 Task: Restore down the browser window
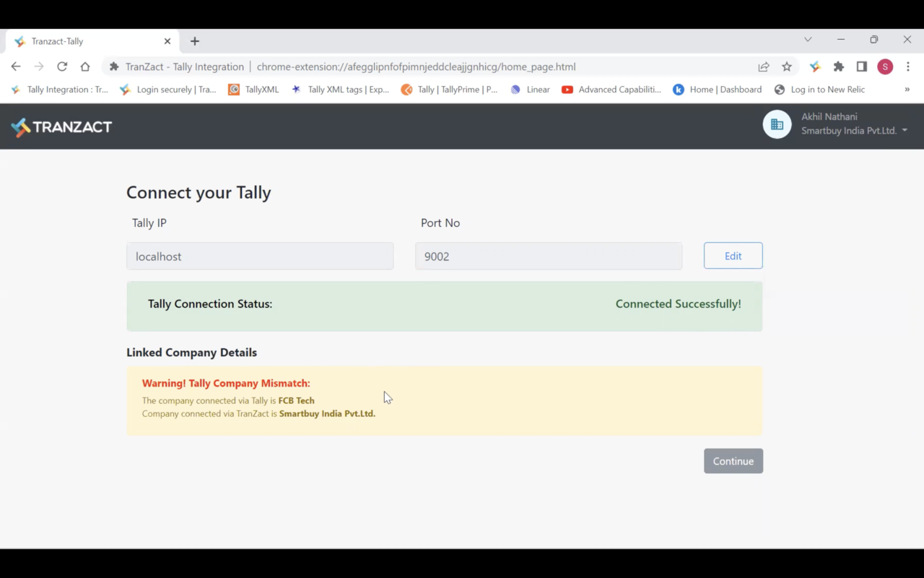pos(874,39)
